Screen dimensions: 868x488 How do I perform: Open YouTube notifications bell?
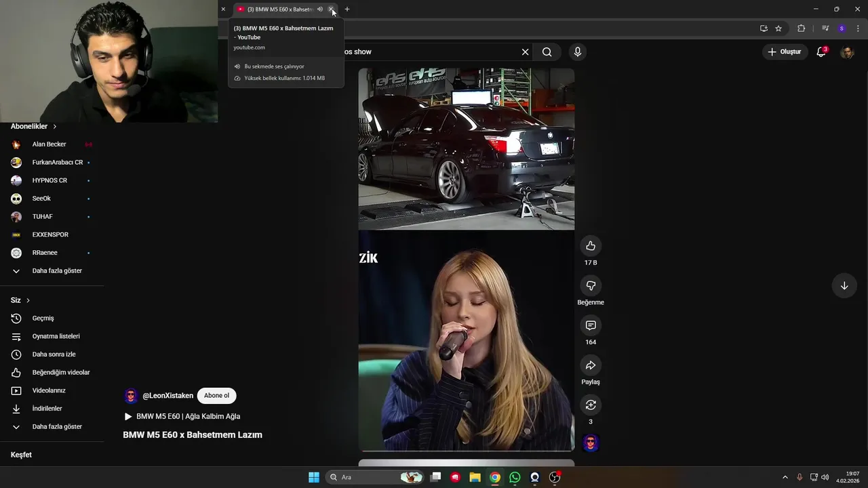coord(821,52)
